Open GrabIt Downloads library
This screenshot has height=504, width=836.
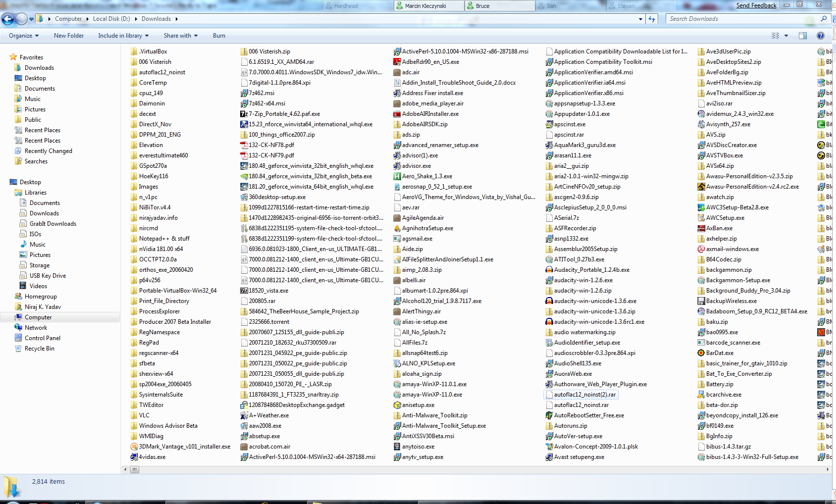coord(53,224)
